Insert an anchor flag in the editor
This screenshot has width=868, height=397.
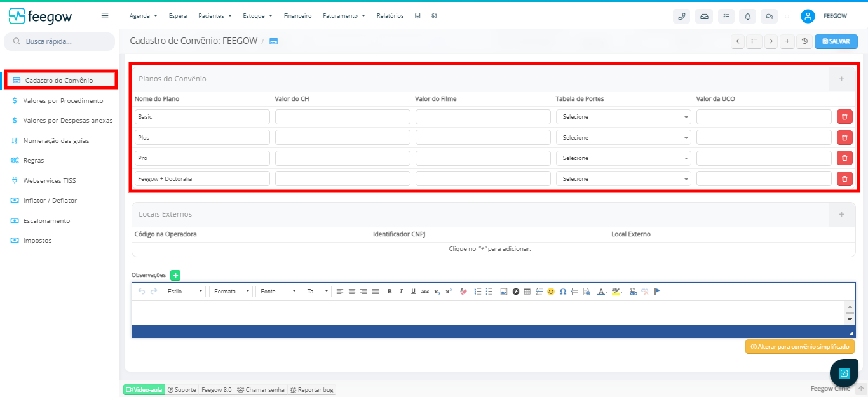tap(657, 292)
